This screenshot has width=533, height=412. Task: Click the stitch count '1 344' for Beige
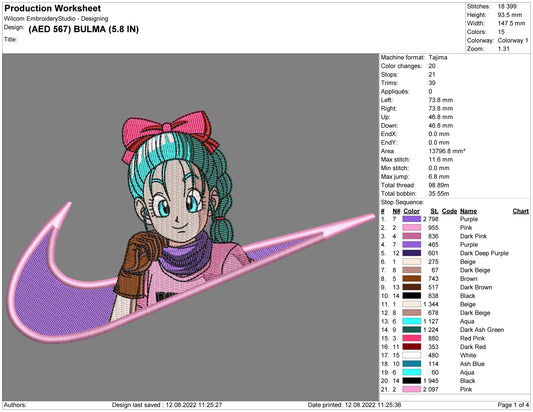(x=431, y=304)
